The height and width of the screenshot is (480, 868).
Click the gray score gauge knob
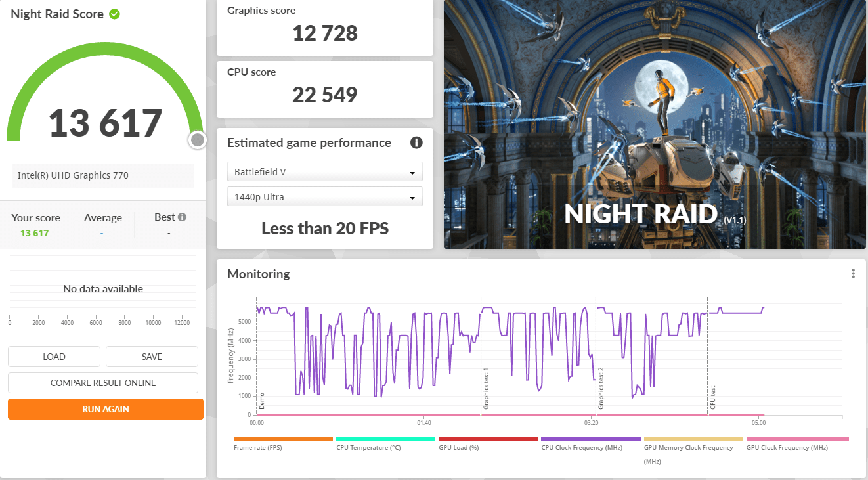[x=197, y=140]
